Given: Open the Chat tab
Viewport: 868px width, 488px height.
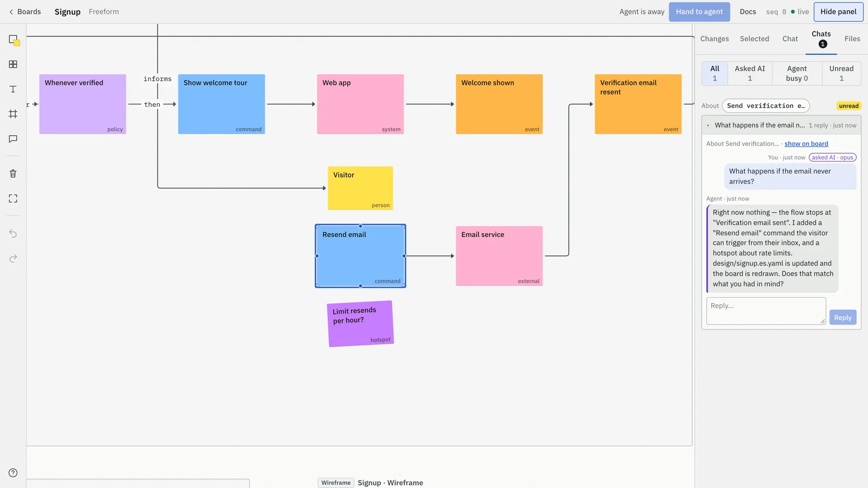Looking at the screenshot, I should coord(790,39).
